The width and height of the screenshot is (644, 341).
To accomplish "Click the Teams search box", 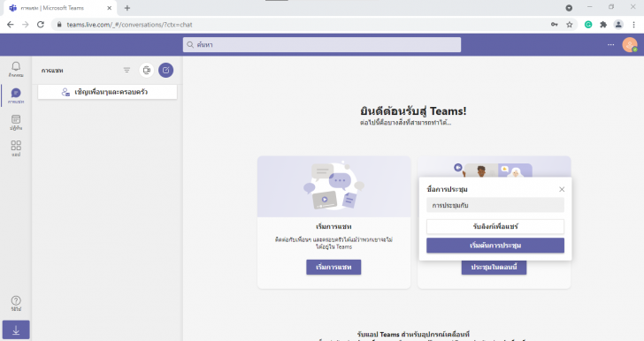I will (x=322, y=45).
